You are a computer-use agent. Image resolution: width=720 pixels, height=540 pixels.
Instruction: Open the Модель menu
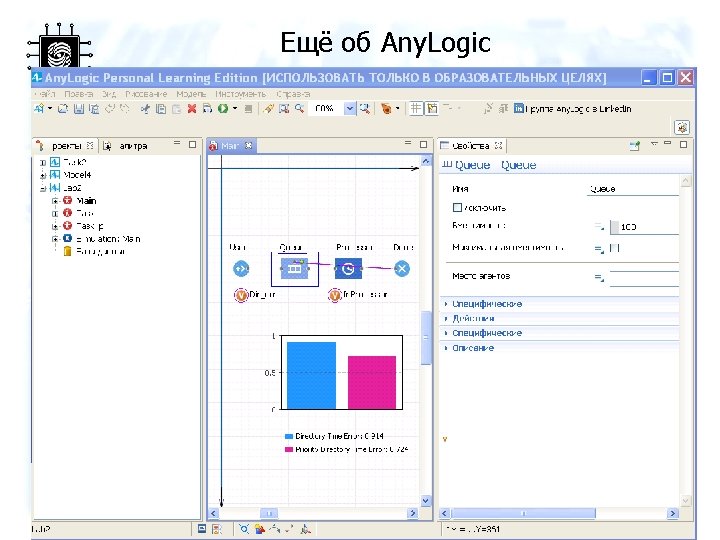click(191, 94)
